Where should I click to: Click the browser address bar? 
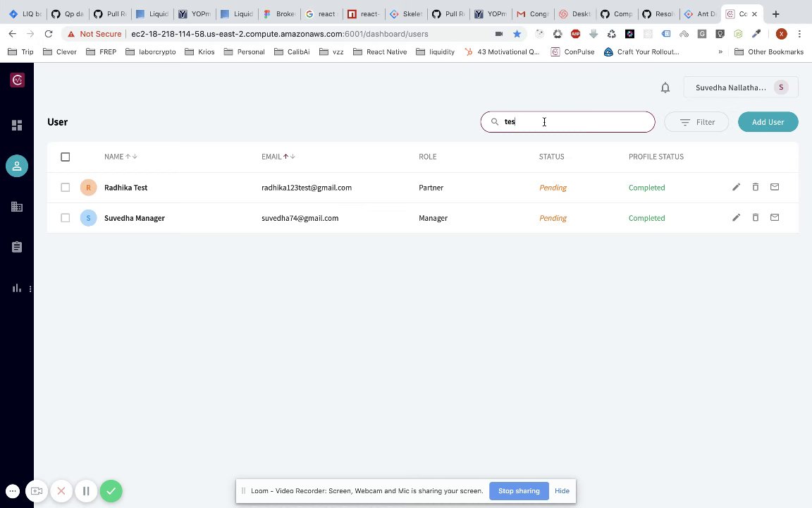280,34
